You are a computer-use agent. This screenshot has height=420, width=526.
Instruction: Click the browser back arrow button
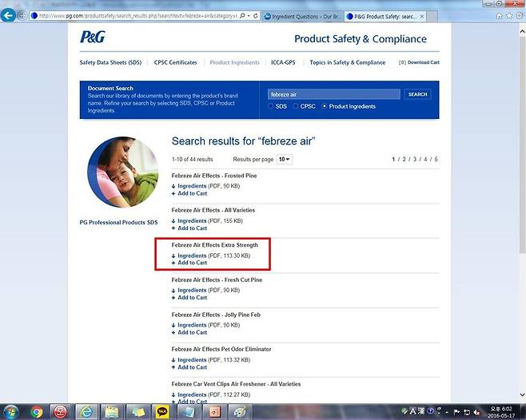click(x=9, y=15)
